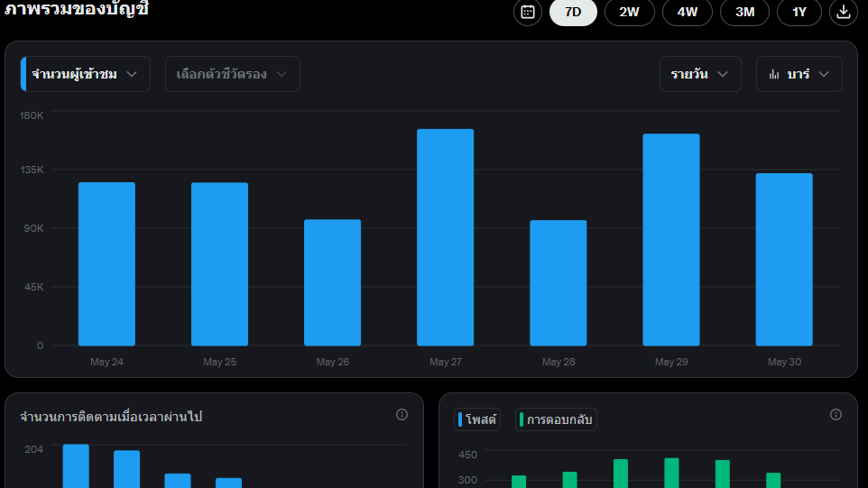Screen dimensions: 868x488
Task: Click the 450 value in posts chart
Action: [x=467, y=455]
